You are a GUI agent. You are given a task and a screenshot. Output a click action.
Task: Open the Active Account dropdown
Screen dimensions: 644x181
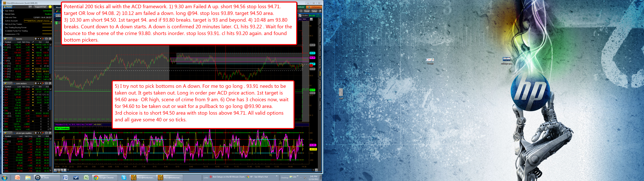pos(38,21)
